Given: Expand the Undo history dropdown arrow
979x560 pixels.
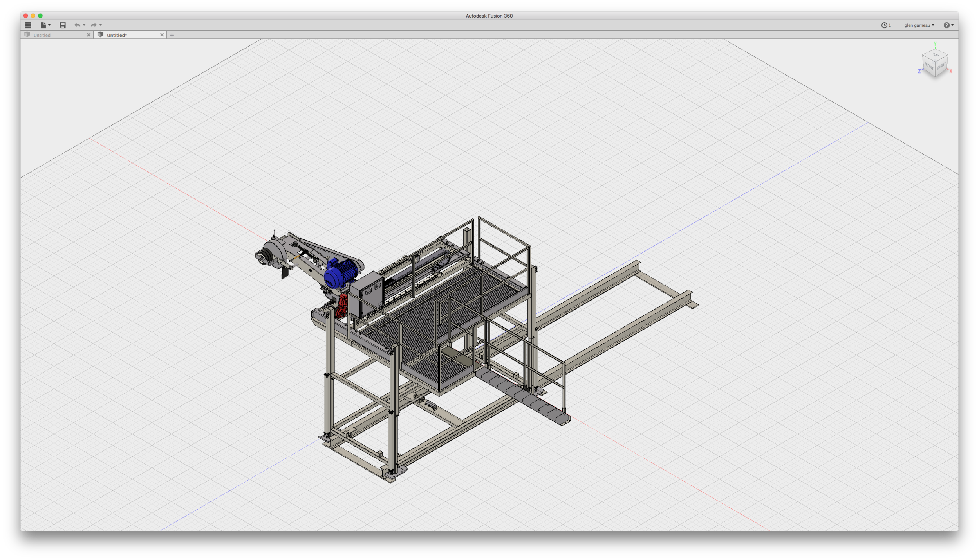Looking at the screenshot, I should click(x=84, y=25).
